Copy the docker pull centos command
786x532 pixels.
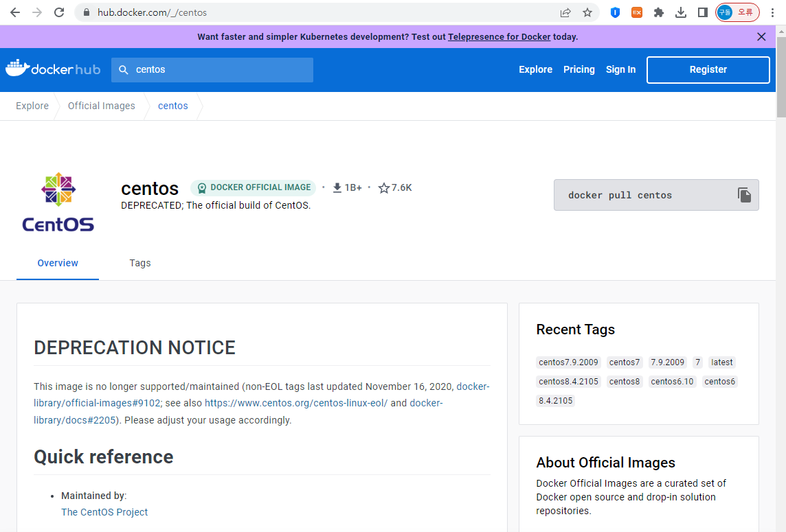click(744, 195)
